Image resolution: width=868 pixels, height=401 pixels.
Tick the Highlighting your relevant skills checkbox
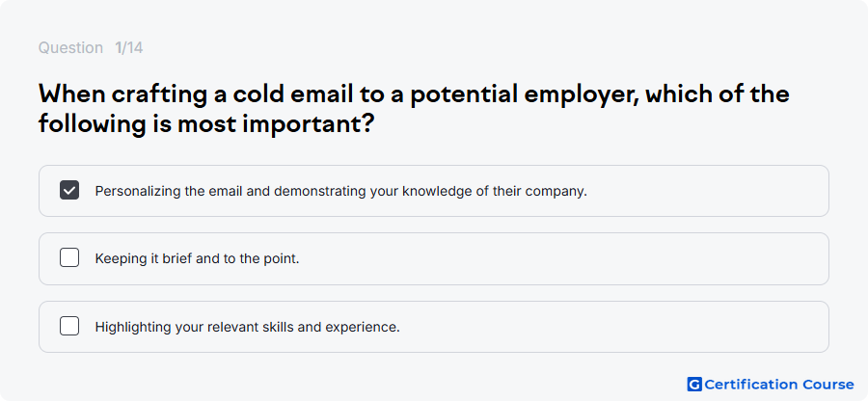point(69,326)
